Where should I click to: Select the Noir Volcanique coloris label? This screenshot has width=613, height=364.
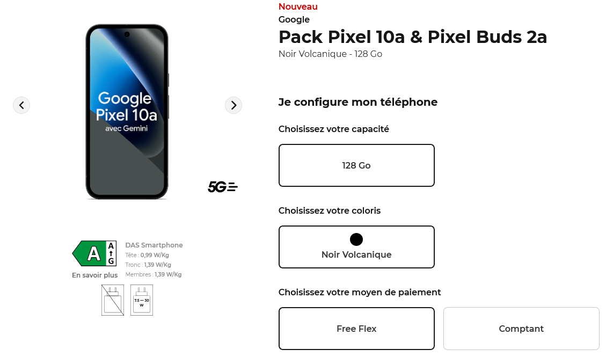click(356, 254)
